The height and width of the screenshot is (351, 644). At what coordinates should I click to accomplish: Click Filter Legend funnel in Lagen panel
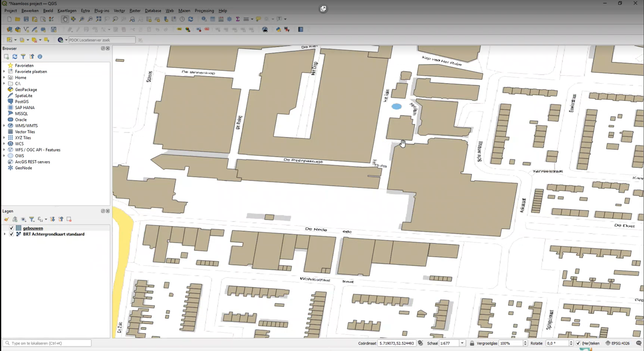coord(32,219)
